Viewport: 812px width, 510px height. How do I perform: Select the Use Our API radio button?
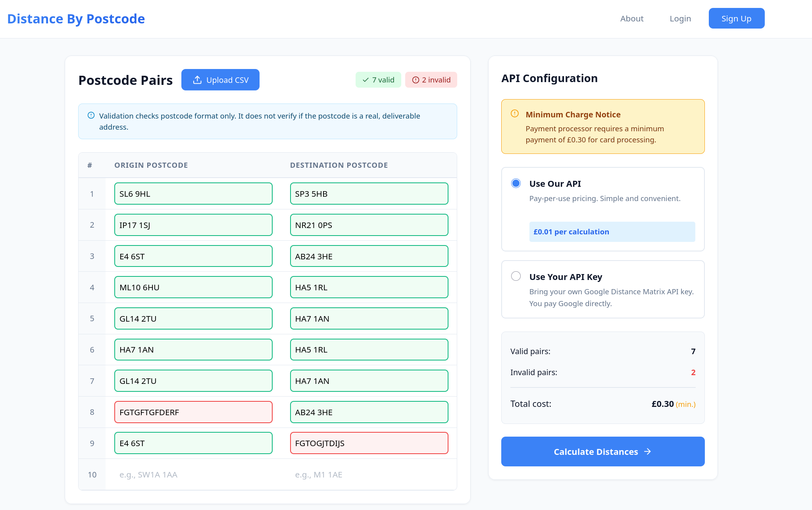click(516, 183)
